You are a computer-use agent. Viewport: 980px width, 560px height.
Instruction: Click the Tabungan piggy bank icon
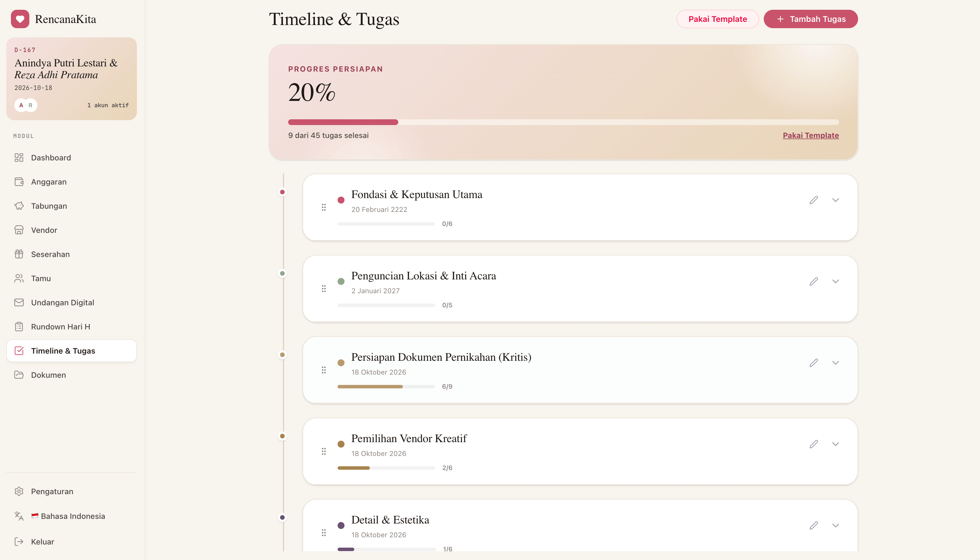point(19,206)
